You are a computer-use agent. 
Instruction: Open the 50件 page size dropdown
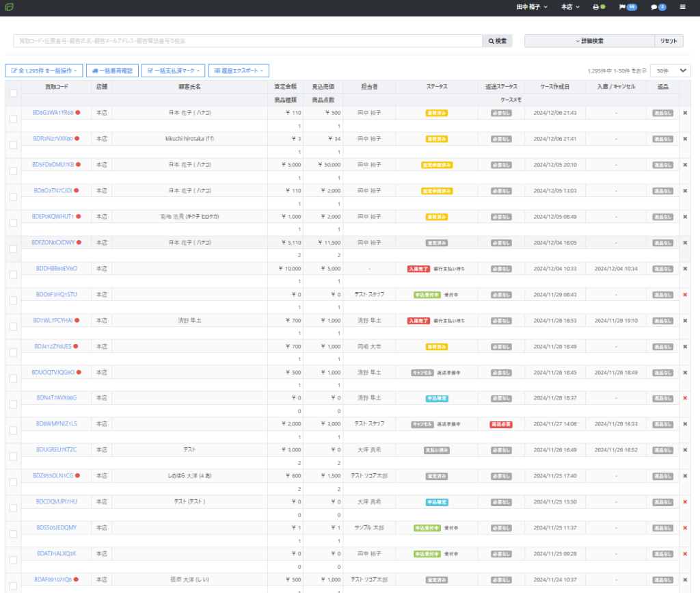(x=670, y=70)
